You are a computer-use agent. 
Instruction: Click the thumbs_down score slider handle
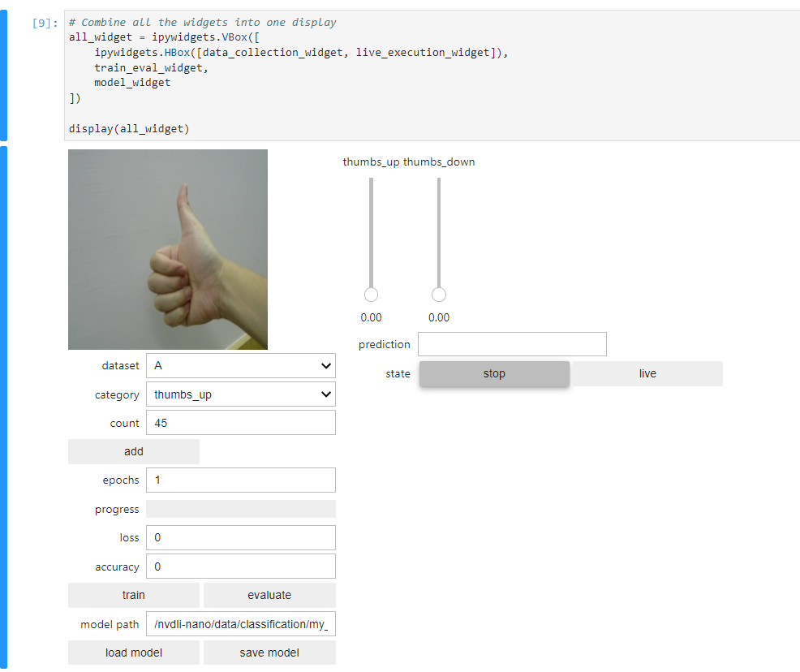[x=439, y=295]
